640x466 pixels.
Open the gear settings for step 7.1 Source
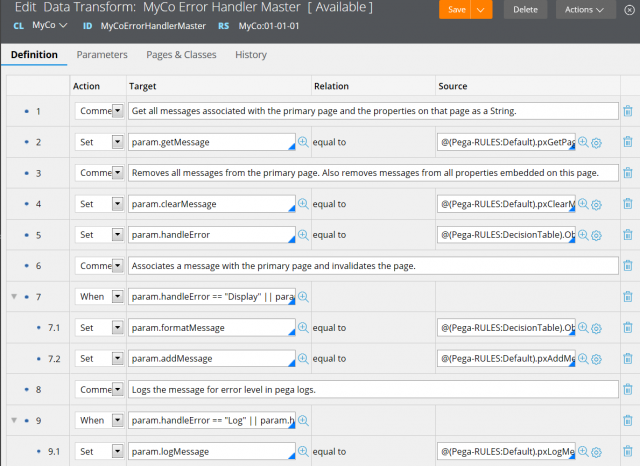(x=596, y=328)
